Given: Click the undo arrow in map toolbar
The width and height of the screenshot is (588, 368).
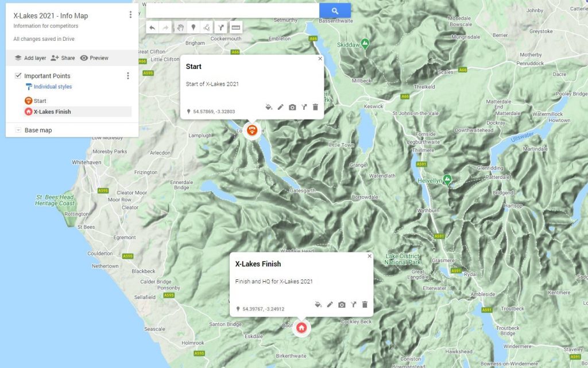Looking at the screenshot, I should point(152,28).
